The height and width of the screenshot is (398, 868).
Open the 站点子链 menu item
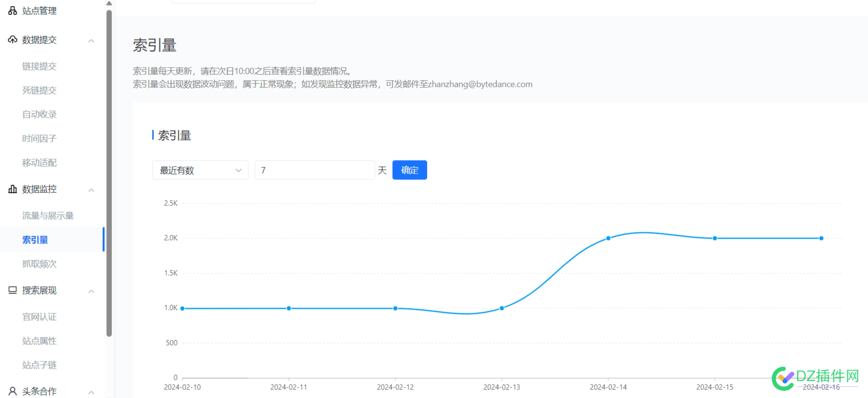point(39,365)
